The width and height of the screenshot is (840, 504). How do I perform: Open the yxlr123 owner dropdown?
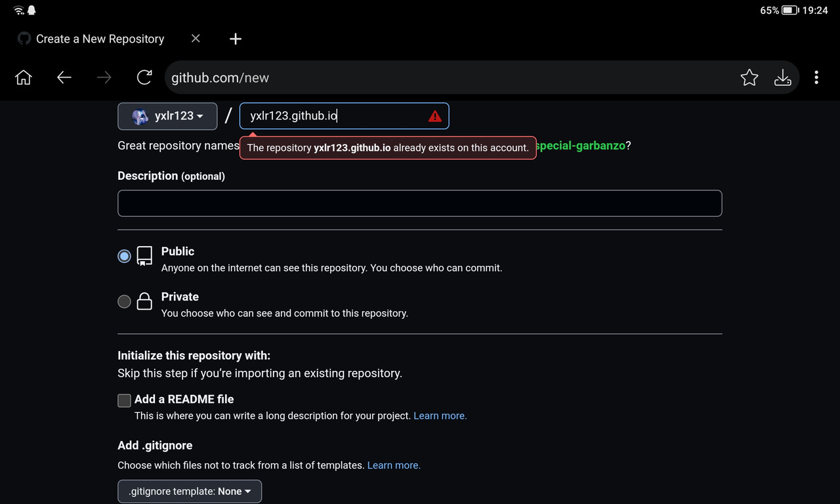(167, 116)
